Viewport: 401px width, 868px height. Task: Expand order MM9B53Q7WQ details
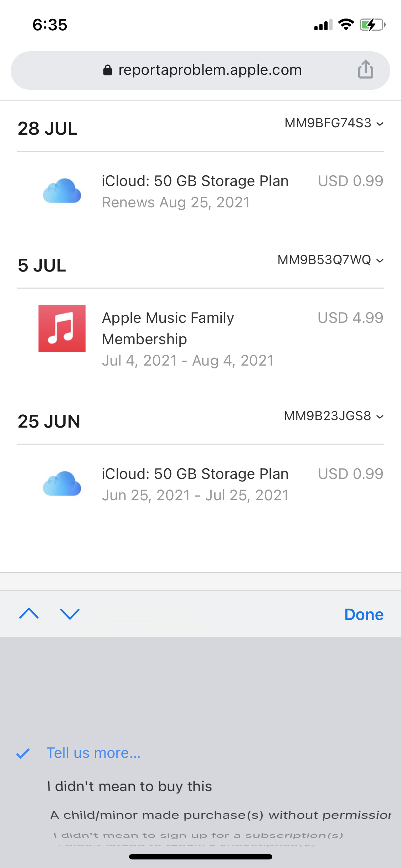330,260
